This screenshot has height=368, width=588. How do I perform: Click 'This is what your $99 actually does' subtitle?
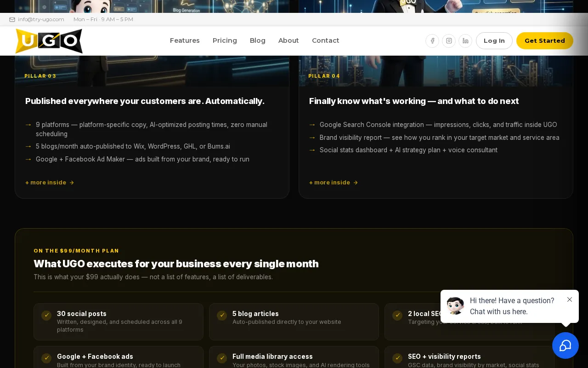(153, 277)
